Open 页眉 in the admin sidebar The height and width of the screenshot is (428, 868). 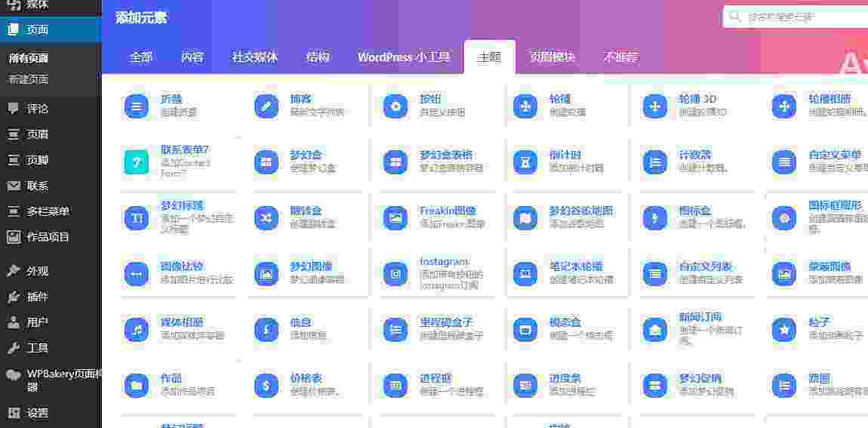[x=51, y=134]
